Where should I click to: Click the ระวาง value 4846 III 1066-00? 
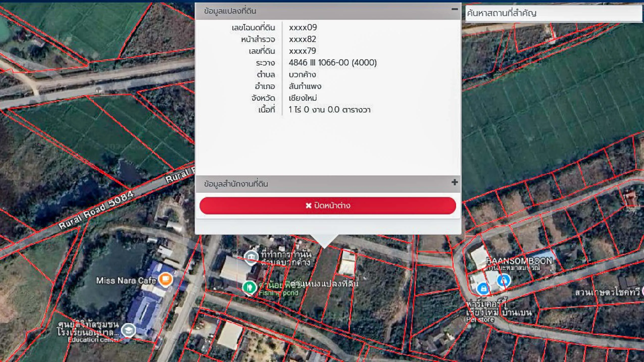coord(332,63)
